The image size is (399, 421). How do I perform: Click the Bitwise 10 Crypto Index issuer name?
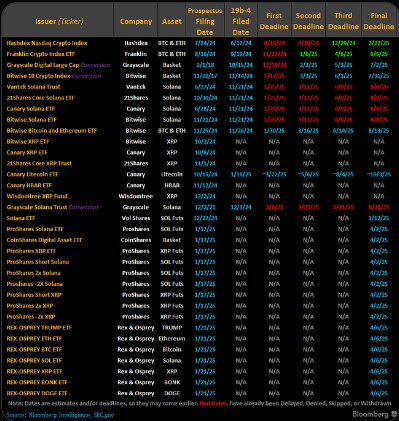38,76
